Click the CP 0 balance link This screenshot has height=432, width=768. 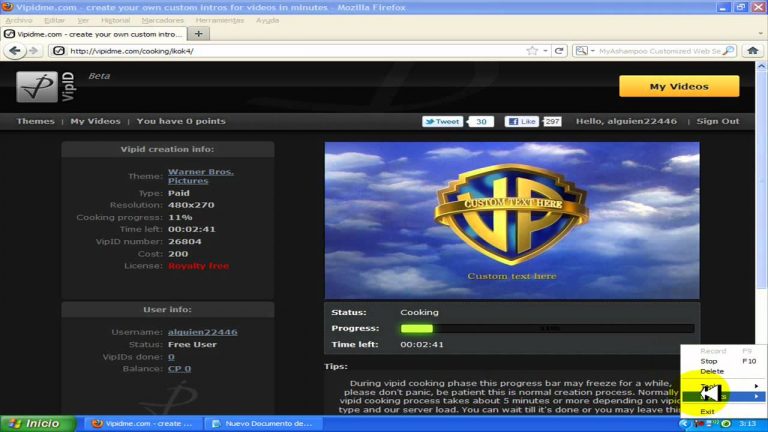[x=179, y=369]
